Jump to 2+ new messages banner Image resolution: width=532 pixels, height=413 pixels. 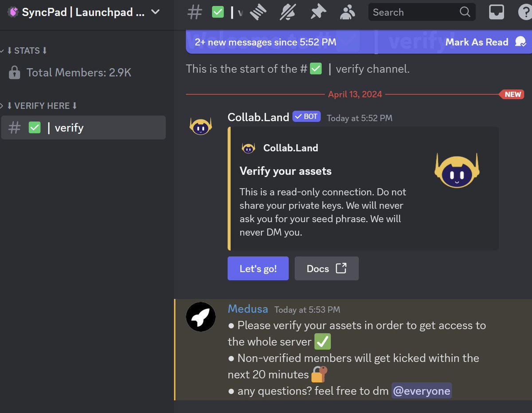(266, 42)
